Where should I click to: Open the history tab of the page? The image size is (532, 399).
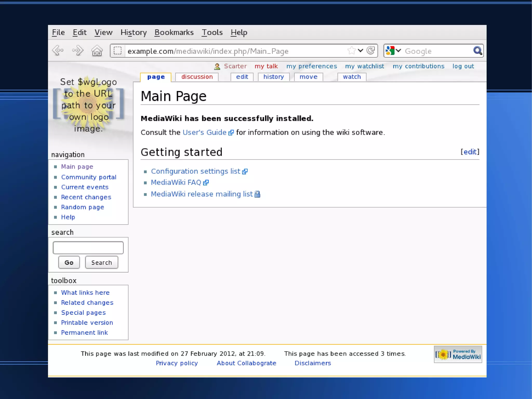click(x=273, y=77)
